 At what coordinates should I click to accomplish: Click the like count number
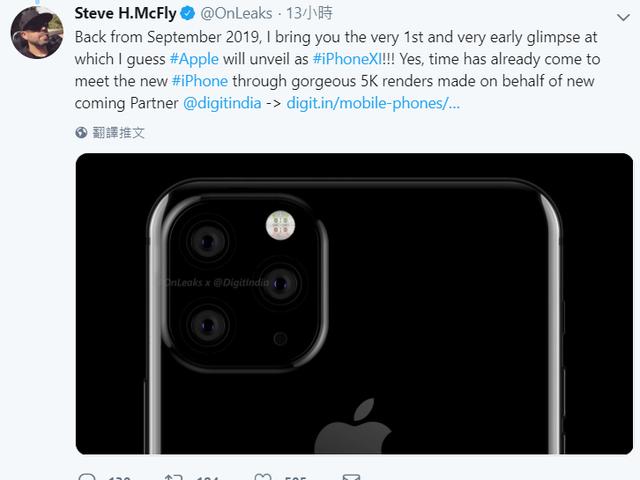pyautogui.click(x=293, y=477)
